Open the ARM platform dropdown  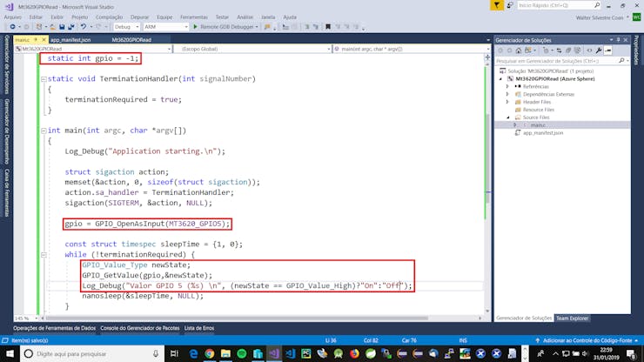click(166, 27)
